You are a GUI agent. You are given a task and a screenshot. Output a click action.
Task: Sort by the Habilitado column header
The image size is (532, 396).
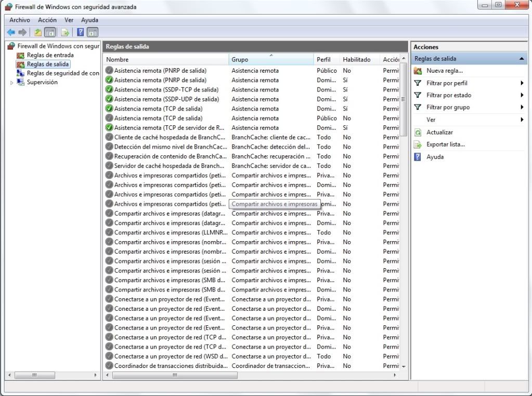coord(360,59)
